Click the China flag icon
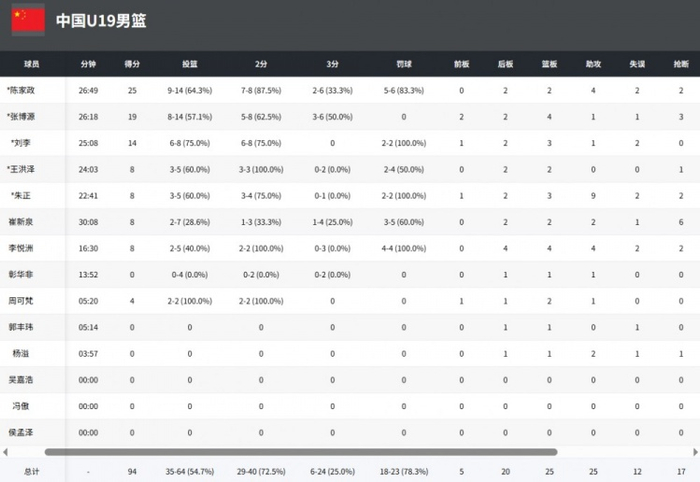 point(28,20)
